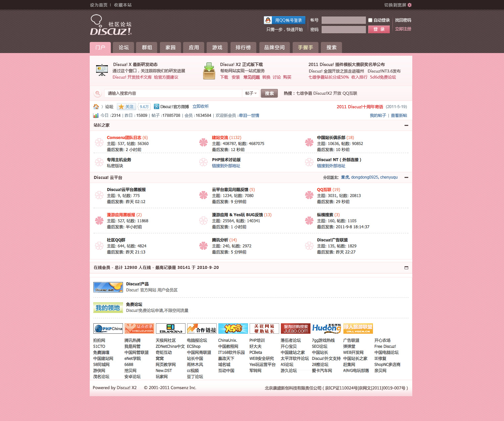504x421 pixels.
Task: Click the flower icon for 漫游应用黑板报
Action: (99, 220)
